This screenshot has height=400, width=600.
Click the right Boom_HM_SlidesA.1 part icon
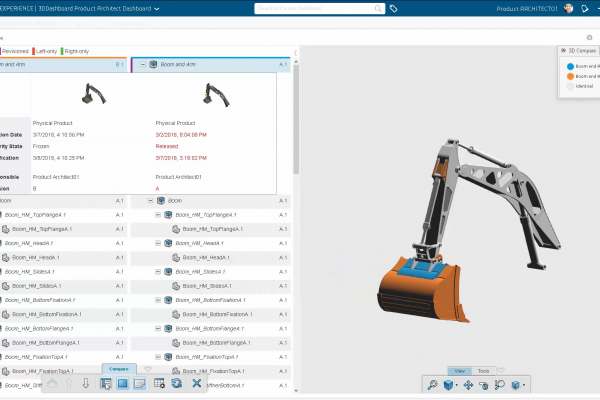(x=176, y=286)
